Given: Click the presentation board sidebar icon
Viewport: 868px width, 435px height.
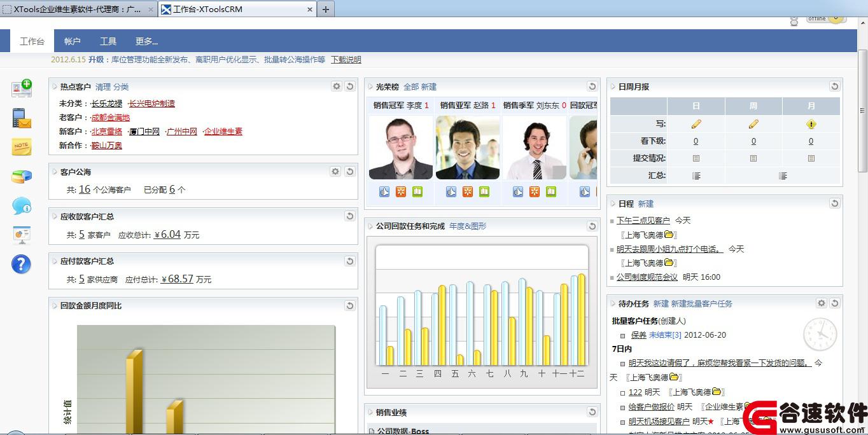Looking at the screenshot, I should (22, 235).
